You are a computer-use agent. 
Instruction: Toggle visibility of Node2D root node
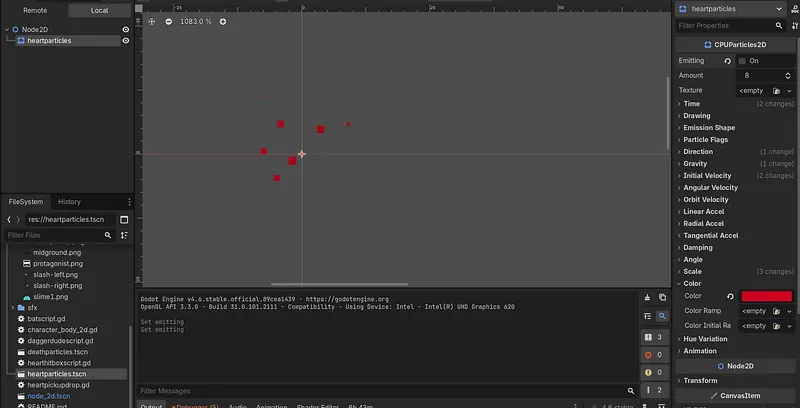coord(126,29)
